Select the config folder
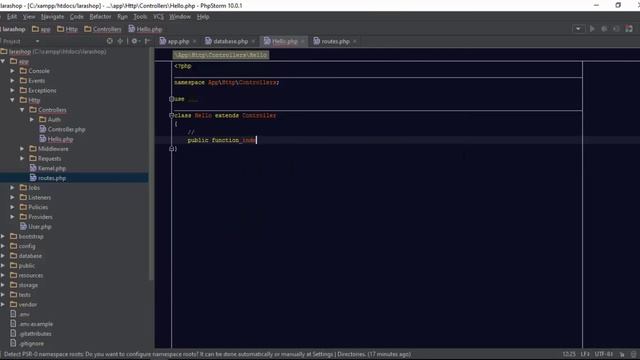Viewport: 640px width, 360px height. pyautogui.click(x=22, y=246)
